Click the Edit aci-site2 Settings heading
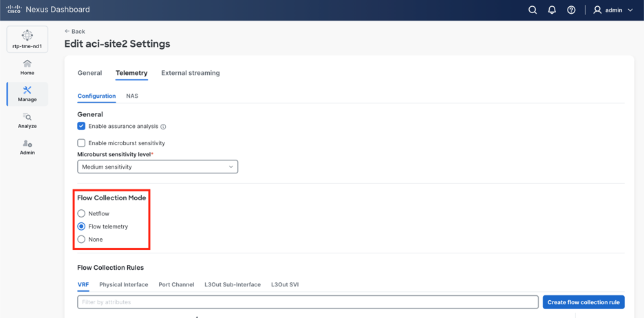This screenshot has width=644, height=318. point(118,43)
